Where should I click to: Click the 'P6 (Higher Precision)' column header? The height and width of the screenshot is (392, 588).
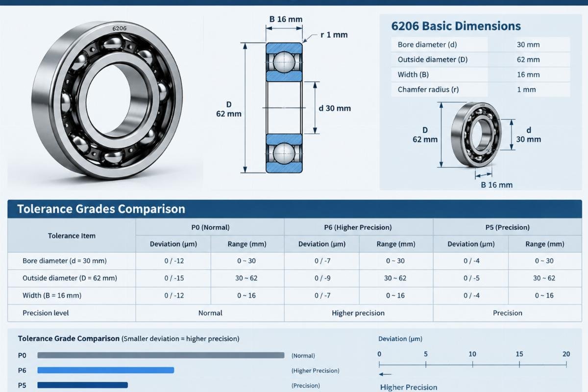359,227
